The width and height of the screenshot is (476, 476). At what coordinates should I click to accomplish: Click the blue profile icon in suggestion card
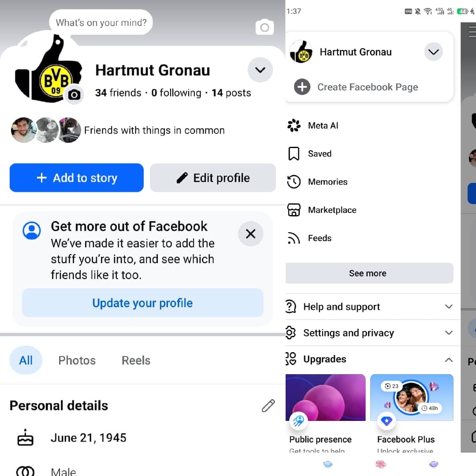(32, 231)
